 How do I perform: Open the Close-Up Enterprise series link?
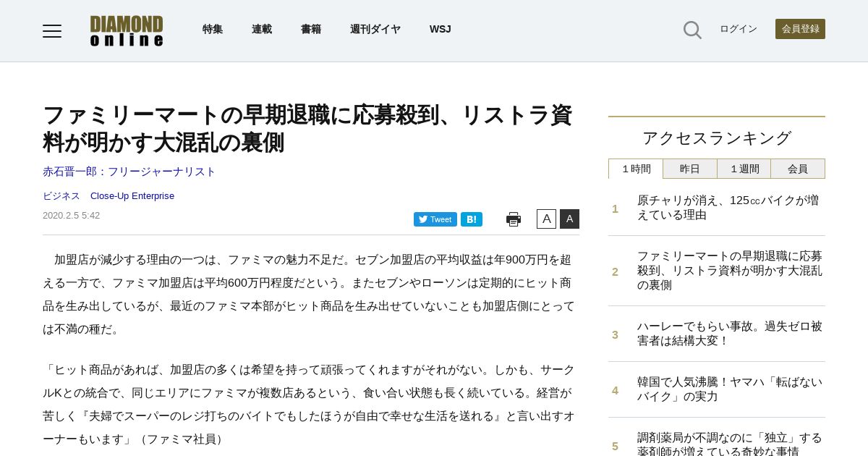(x=132, y=196)
